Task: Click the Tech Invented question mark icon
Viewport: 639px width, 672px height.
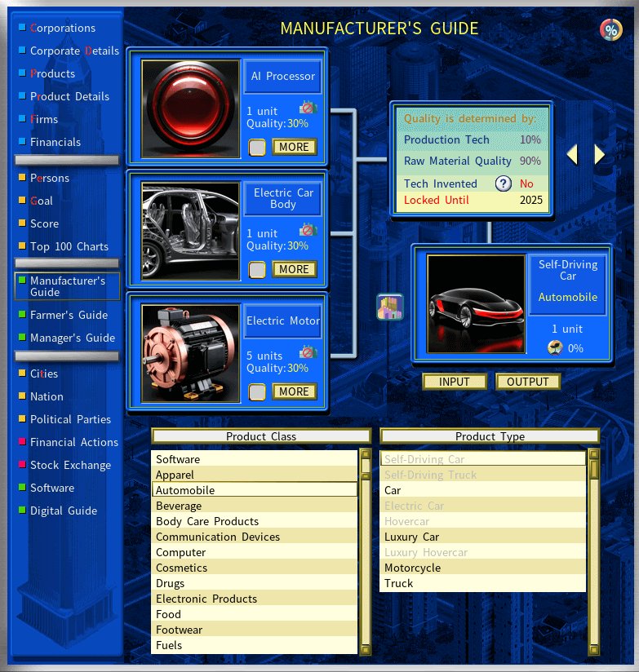Action: coord(504,184)
